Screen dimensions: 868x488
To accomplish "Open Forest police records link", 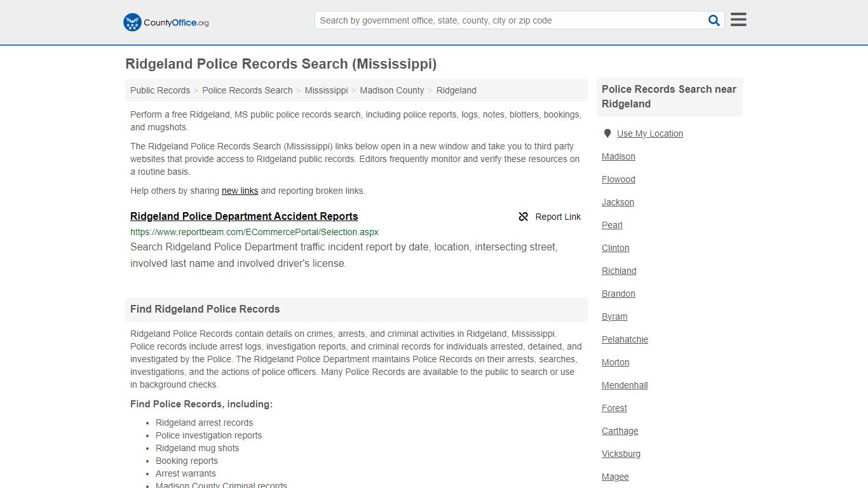I will 614,408.
